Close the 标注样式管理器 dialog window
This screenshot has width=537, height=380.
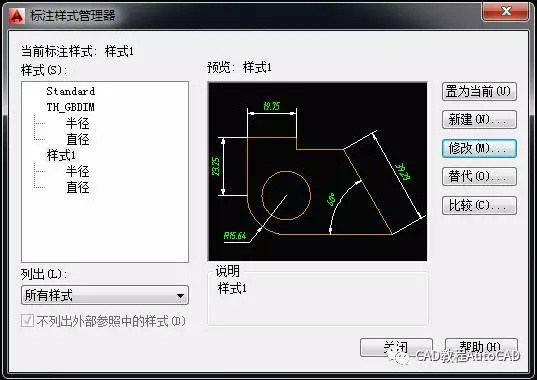pyautogui.click(x=505, y=11)
